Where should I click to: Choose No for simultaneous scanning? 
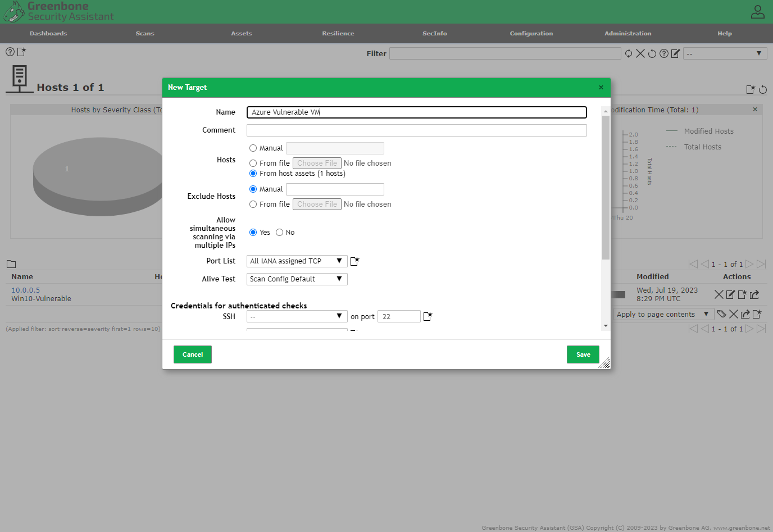pos(279,233)
